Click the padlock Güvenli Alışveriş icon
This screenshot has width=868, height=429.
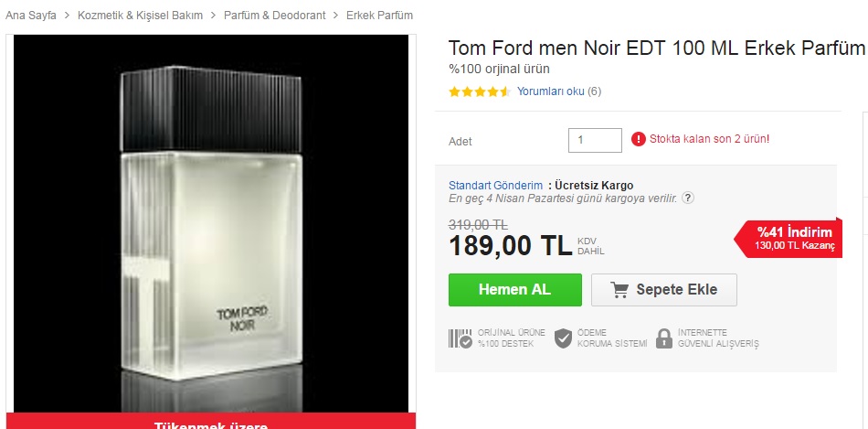pos(663,338)
